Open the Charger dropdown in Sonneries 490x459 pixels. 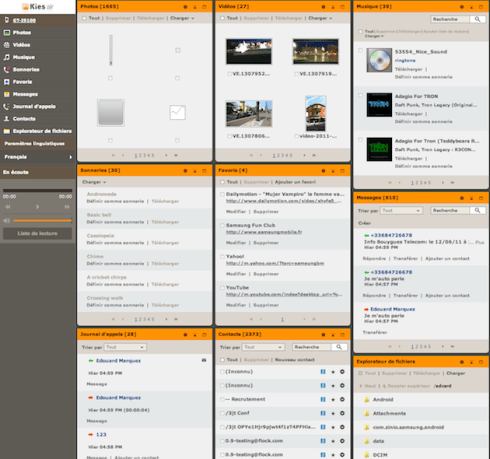pos(94,182)
